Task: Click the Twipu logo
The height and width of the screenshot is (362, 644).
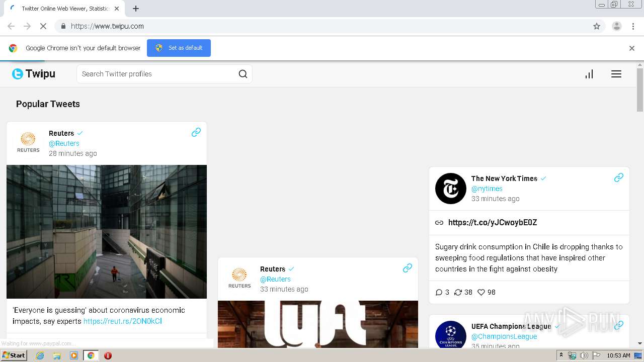Action: pos(34,74)
